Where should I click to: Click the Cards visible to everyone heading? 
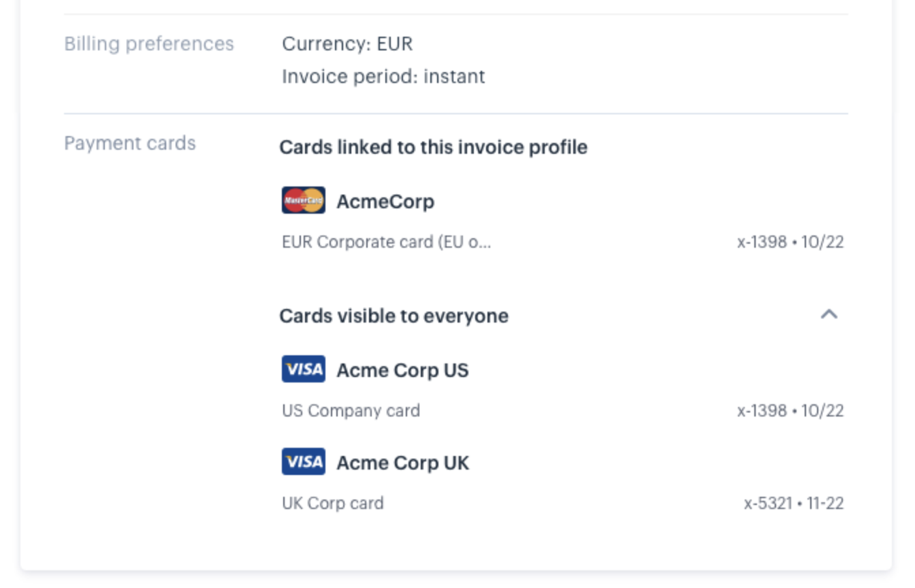[x=394, y=316]
